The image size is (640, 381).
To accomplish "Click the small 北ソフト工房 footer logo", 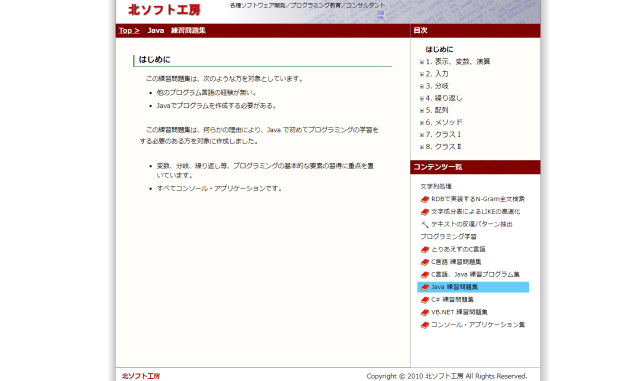I will [141, 376].
